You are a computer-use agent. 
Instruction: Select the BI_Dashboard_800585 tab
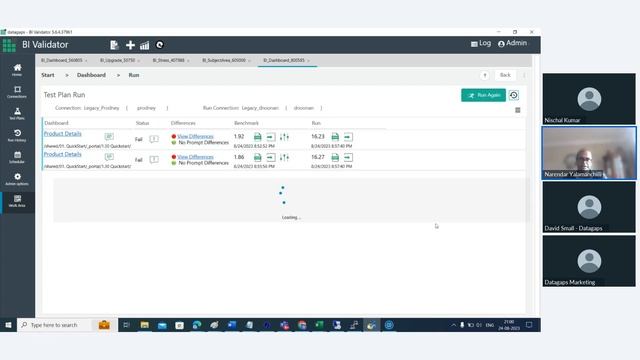coord(284,60)
